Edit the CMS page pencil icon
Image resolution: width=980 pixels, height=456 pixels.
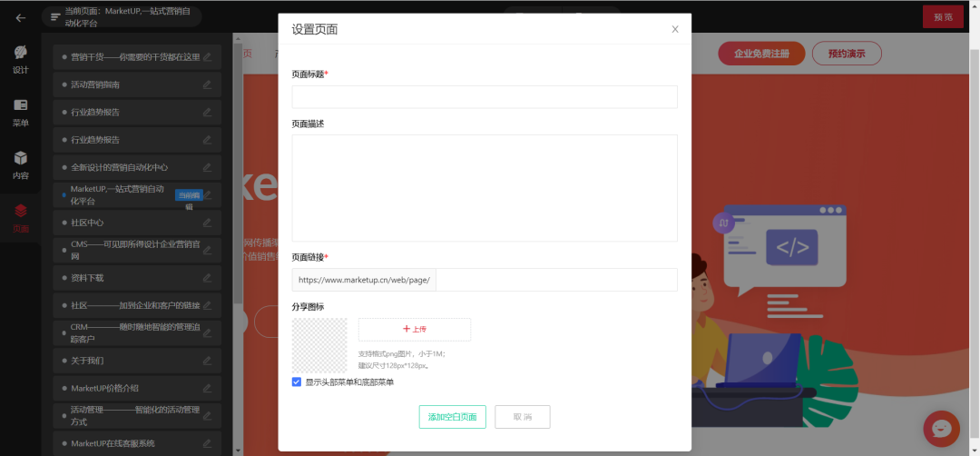(208, 250)
